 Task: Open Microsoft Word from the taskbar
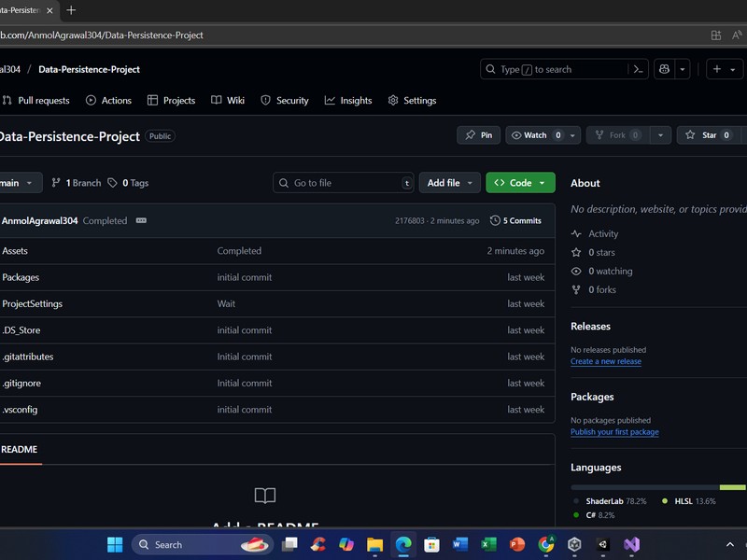[460, 544]
